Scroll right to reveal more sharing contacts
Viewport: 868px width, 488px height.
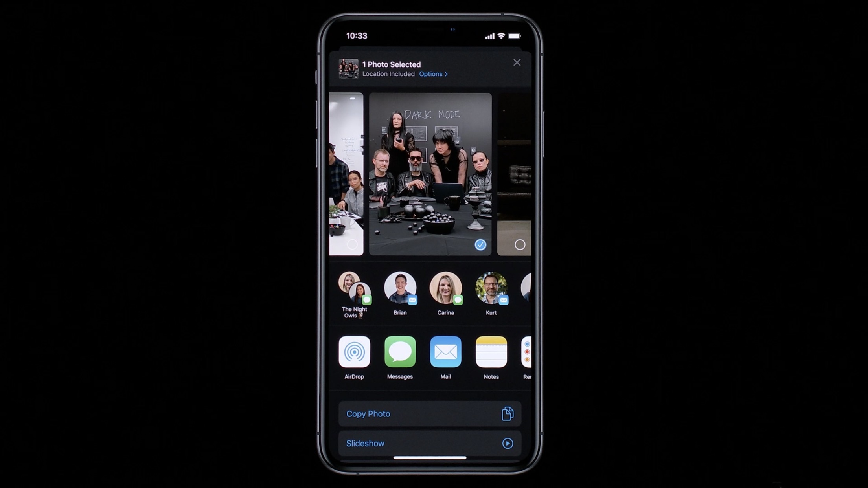(525, 292)
